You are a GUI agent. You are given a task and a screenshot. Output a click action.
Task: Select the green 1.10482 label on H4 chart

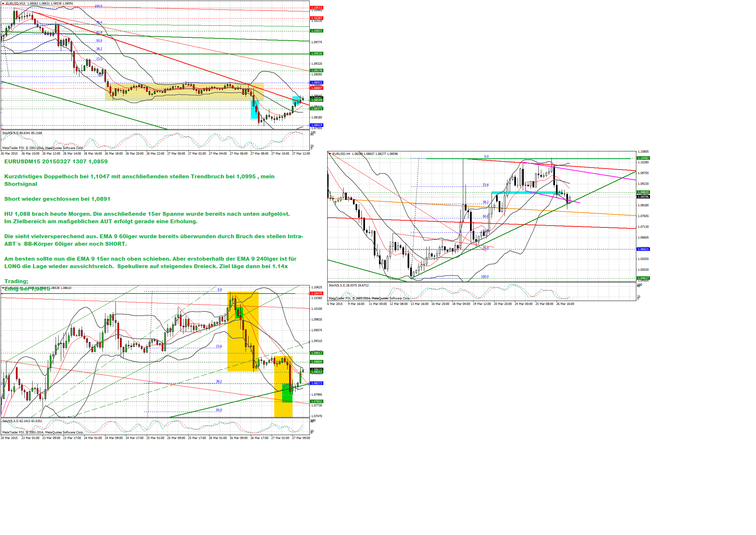click(643, 158)
